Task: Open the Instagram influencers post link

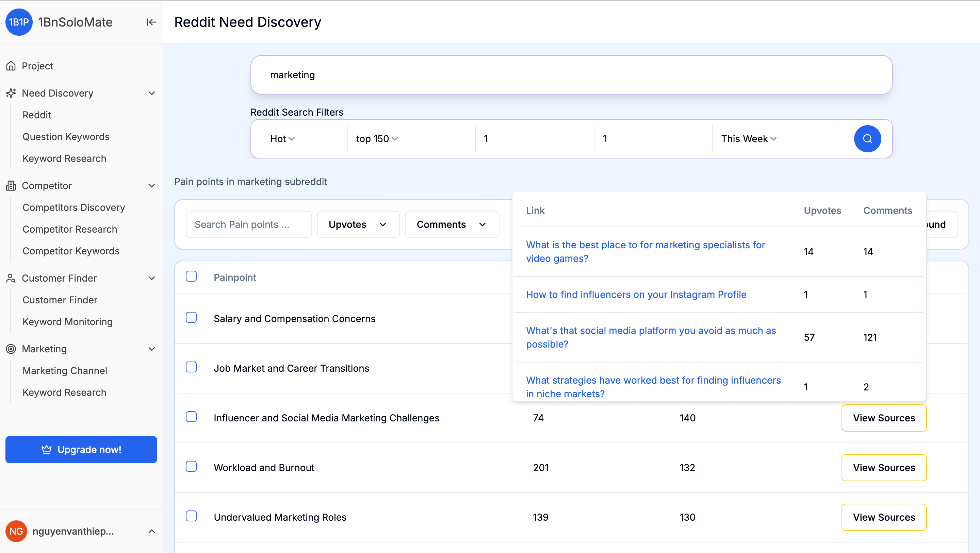Action: pyautogui.click(x=636, y=295)
